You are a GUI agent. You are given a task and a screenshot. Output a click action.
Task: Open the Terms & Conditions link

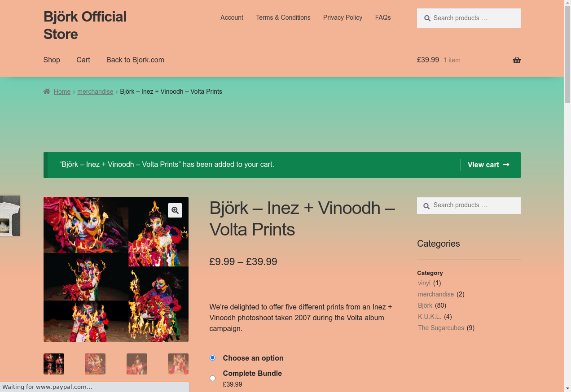(283, 17)
